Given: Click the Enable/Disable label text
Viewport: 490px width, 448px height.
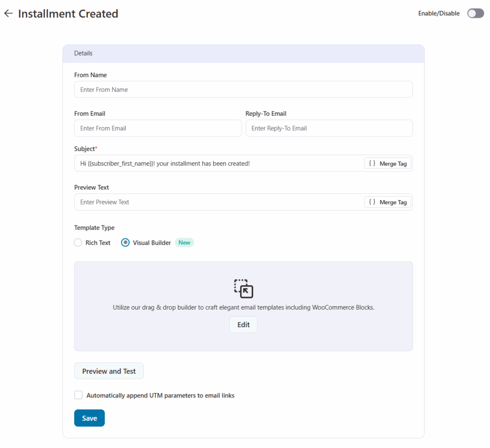Looking at the screenshot, I should [439, 13].
